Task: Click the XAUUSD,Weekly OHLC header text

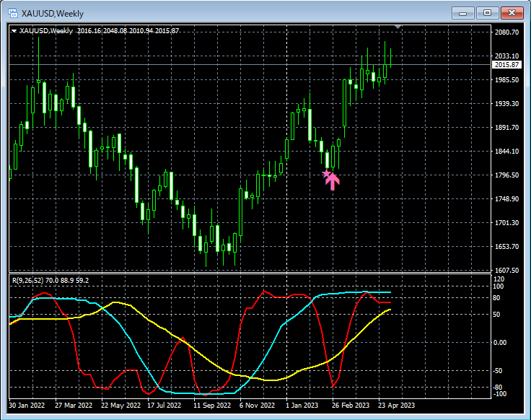Action: pos(100,31)
